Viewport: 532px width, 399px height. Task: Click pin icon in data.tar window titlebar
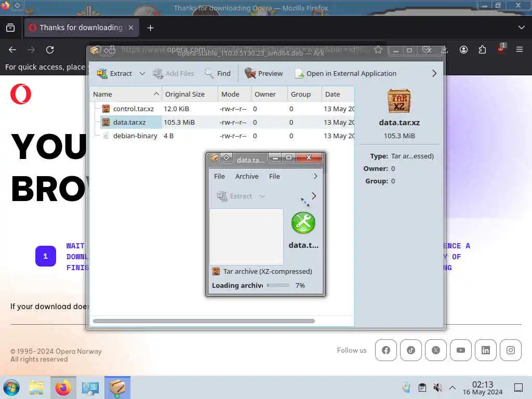pos(227,158)
